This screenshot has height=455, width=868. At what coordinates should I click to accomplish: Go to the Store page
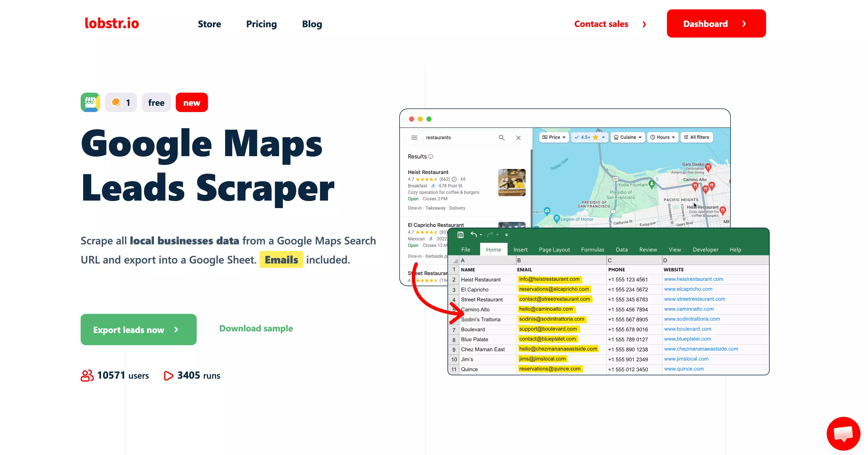[x=209, y=24]
